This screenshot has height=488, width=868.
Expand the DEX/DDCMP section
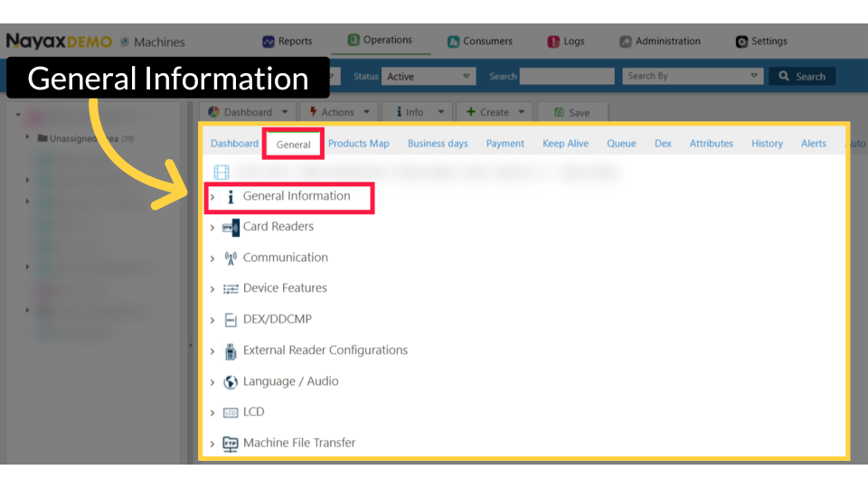click(212, 320)
